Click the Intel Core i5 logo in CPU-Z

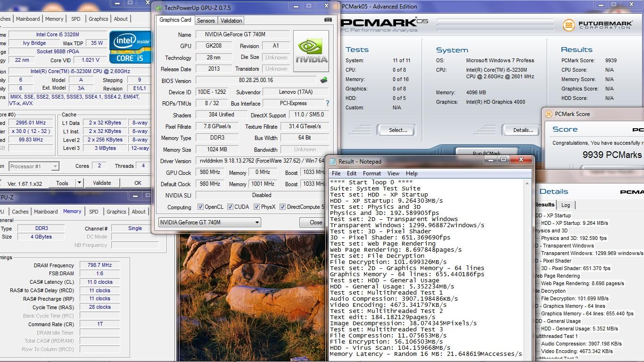[130, 47]
